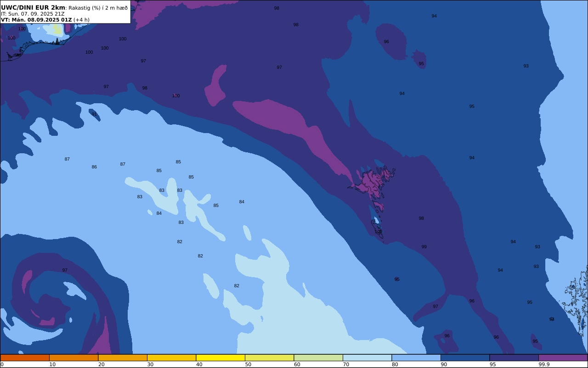Viewport: 588px width, 368px height.
Task: Click the 20 legend tick label
Action: (x=101, y=364)
